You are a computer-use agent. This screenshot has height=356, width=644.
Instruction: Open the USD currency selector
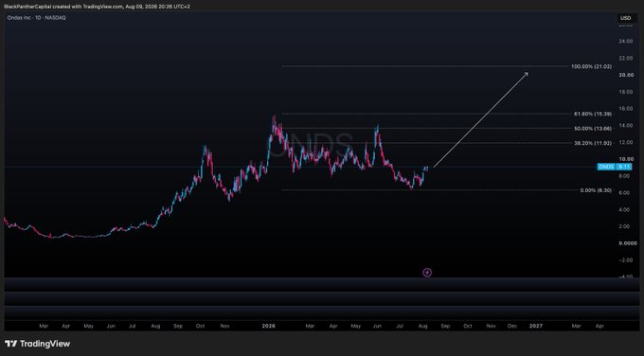coord(625,18)
